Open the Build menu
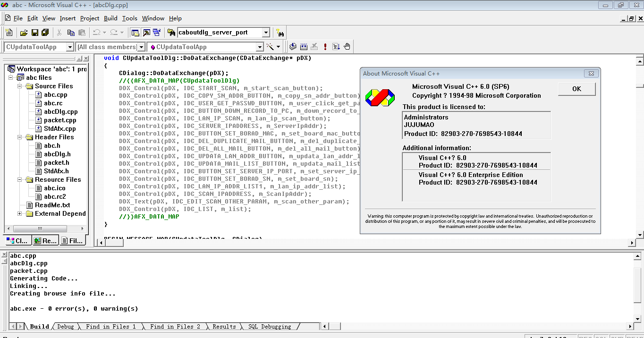Viewport: 644px width, 338px height. pyautogui.click(x=110, y=18)
